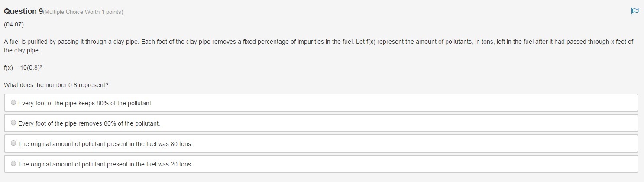The width and height of the screenshot is (644, 182).
Task: Choose the 'was 20 tons' radio button
Action: pos(13,164)
